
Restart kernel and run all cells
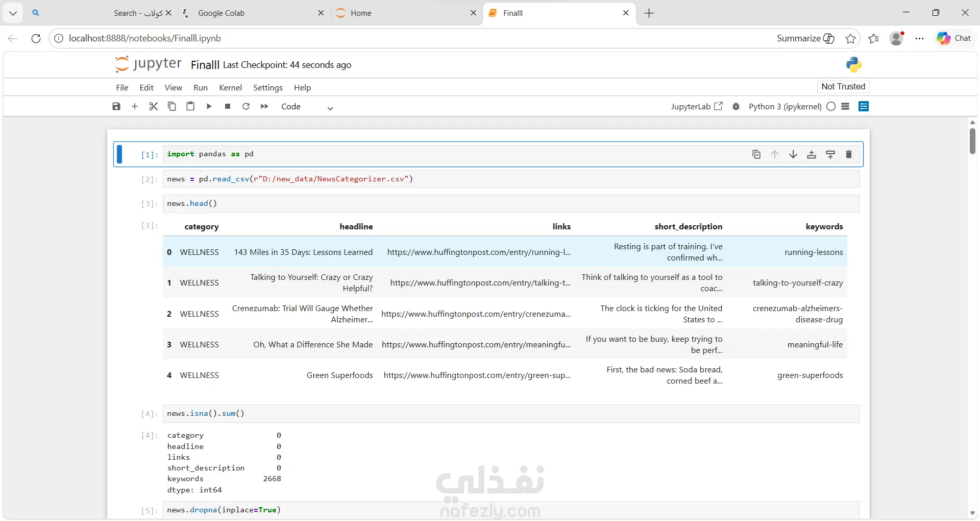(264, 106)
